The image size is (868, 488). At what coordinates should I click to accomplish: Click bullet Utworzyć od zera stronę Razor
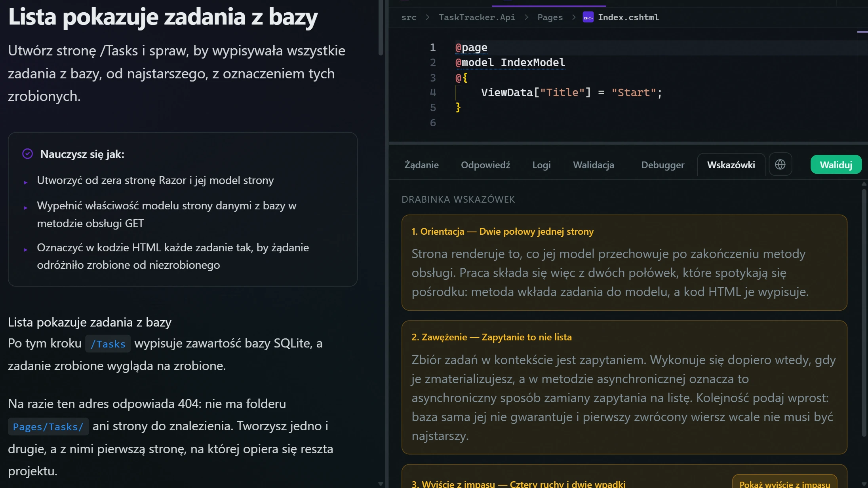(x=155, y=180)
